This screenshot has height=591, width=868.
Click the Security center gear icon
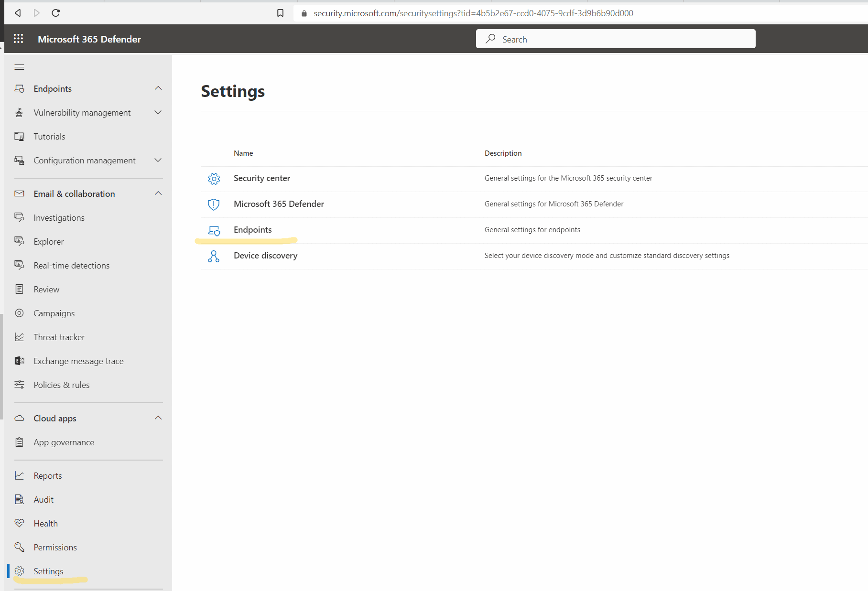214,179
